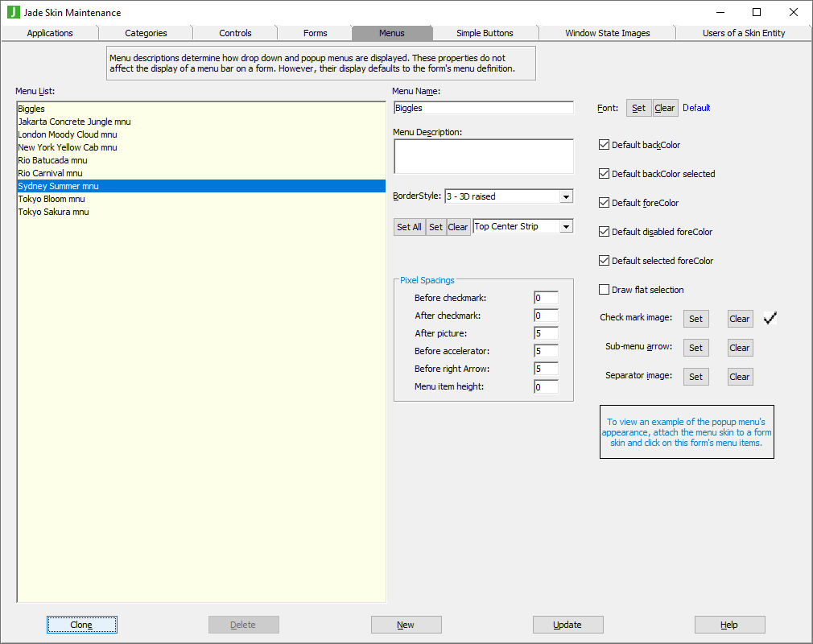Click the Menu item height field

(545, 387)
